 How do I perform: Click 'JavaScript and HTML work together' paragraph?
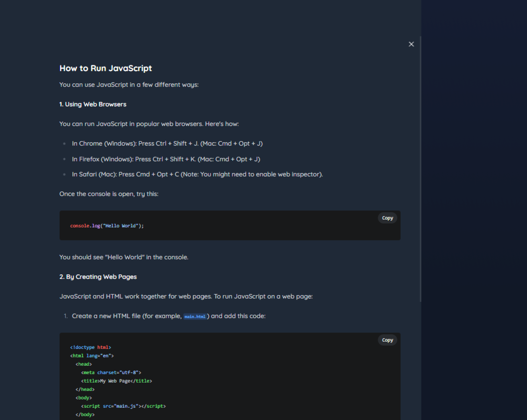click(x=186, y=296)
